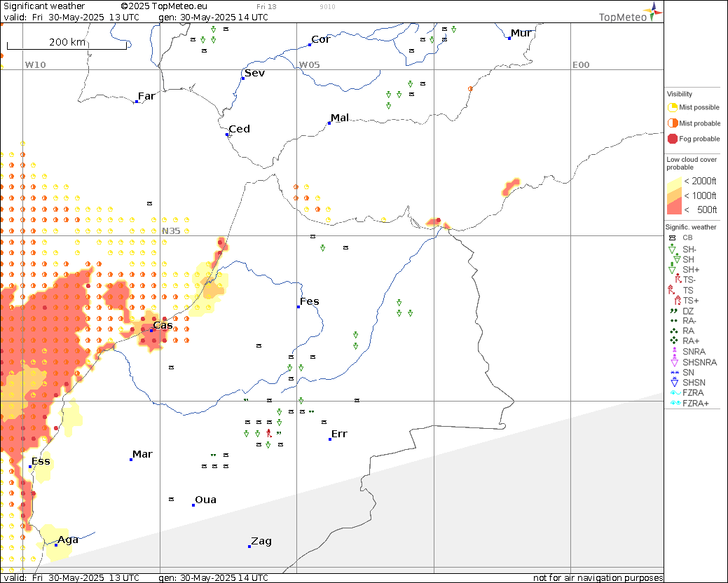Click the bottom 'gen: 30-May-2025 14 UTC' footer text

[213, 578]
